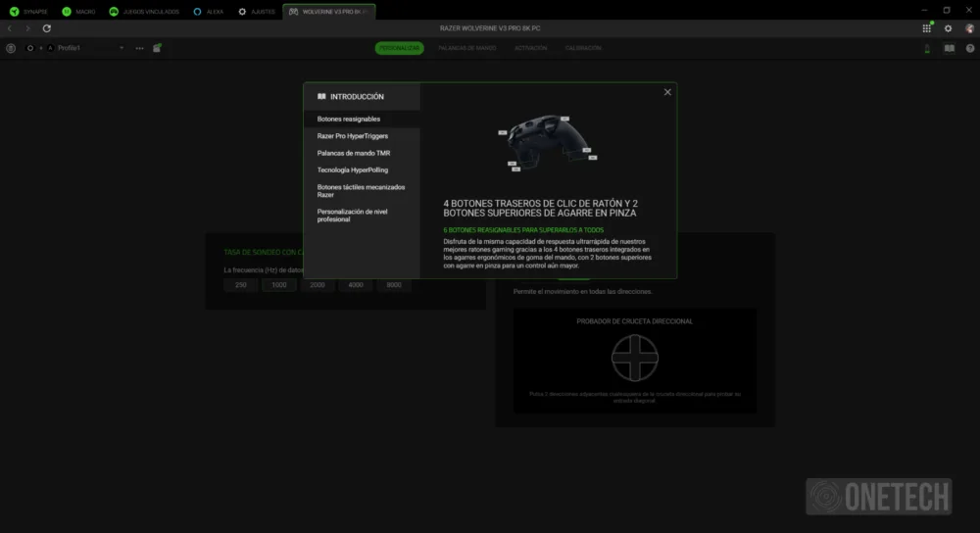
Task: Select the Wolverine V3 Pro 8K tab
Action: tap(328, 11)
